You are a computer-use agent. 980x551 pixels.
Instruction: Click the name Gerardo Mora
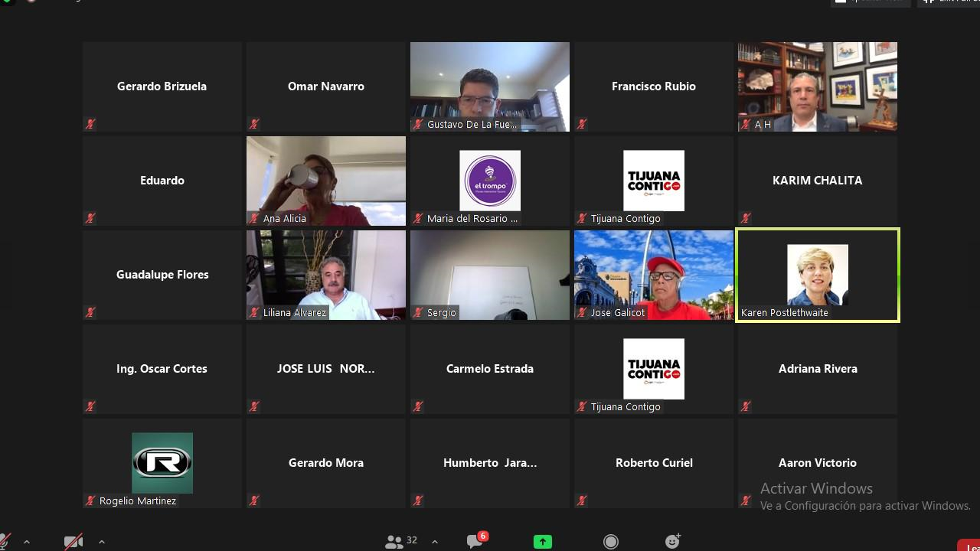click(326, 463)
